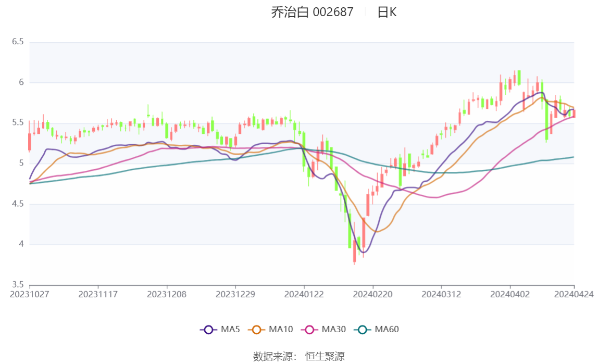The width and height of the screenshot is (598, 364).
Task: Click the 6.5 price axis label
Action: click(18, 42)
